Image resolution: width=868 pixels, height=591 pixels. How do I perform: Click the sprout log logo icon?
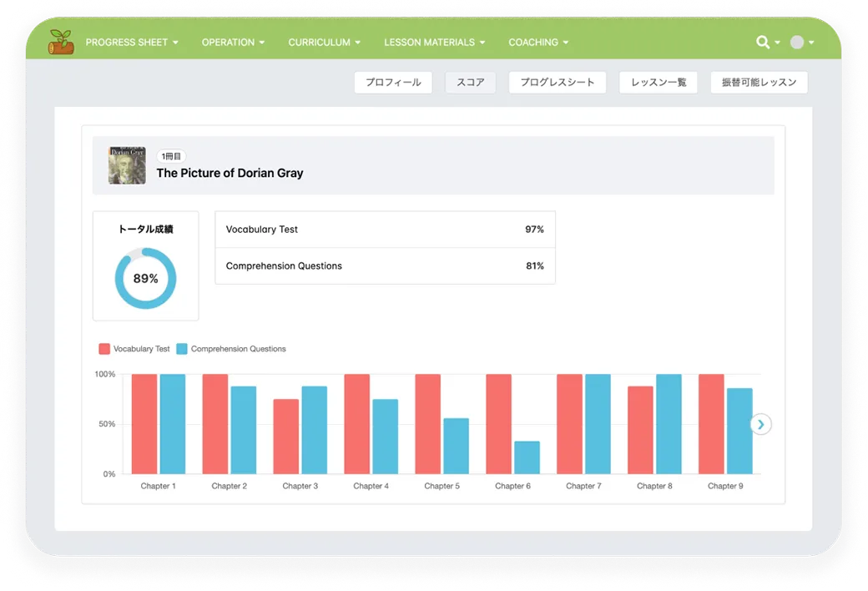pos(61,42)
